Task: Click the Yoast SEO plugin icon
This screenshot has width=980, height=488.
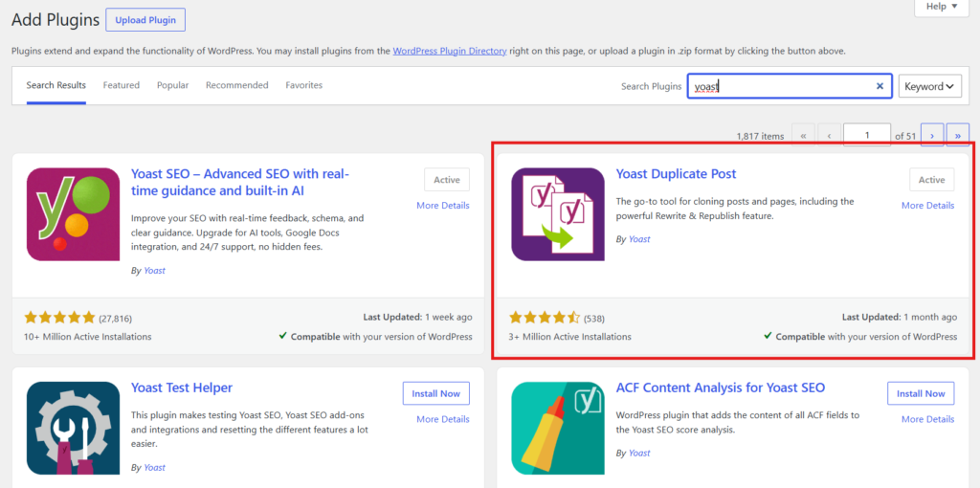Action: 73,214
